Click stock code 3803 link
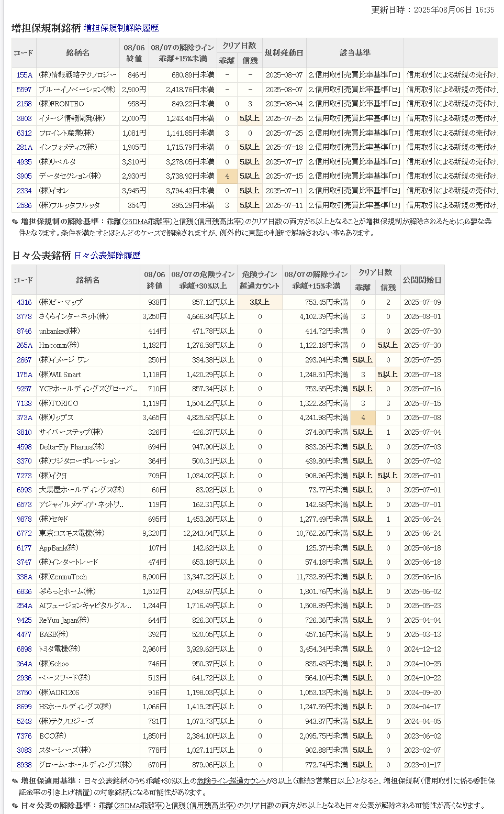Screen dimensions: 504x814 24,118
